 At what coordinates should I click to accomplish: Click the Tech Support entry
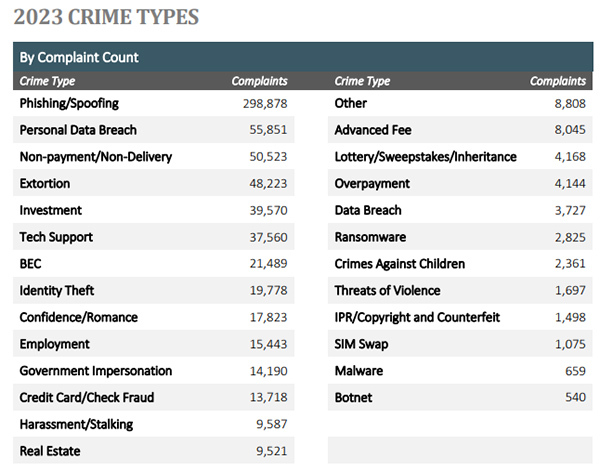point(55,237)
